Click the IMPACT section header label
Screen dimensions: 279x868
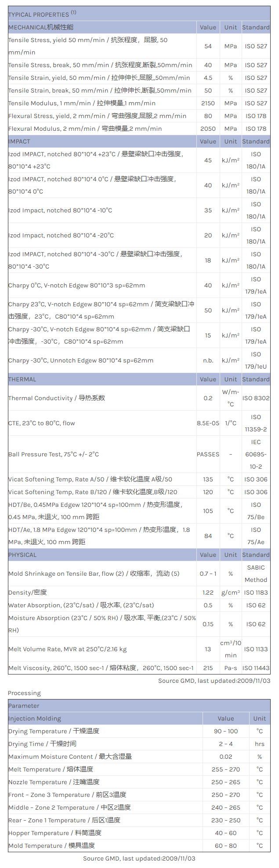point(19,141)
